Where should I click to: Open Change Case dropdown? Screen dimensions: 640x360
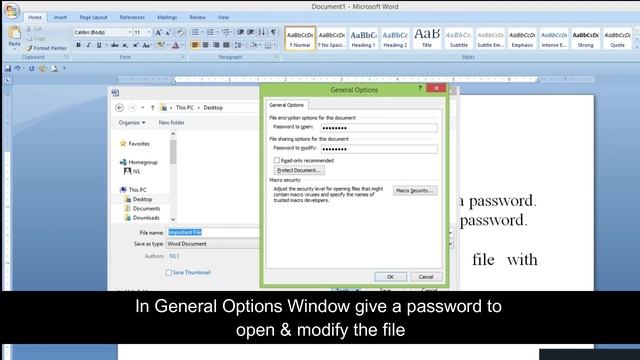[147, 45]
